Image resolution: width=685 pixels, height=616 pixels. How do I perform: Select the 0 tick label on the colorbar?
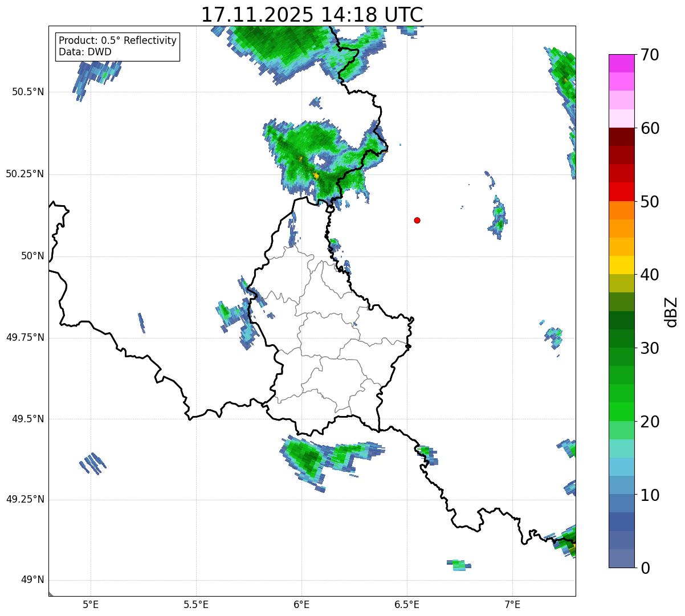tap(645, 568)
